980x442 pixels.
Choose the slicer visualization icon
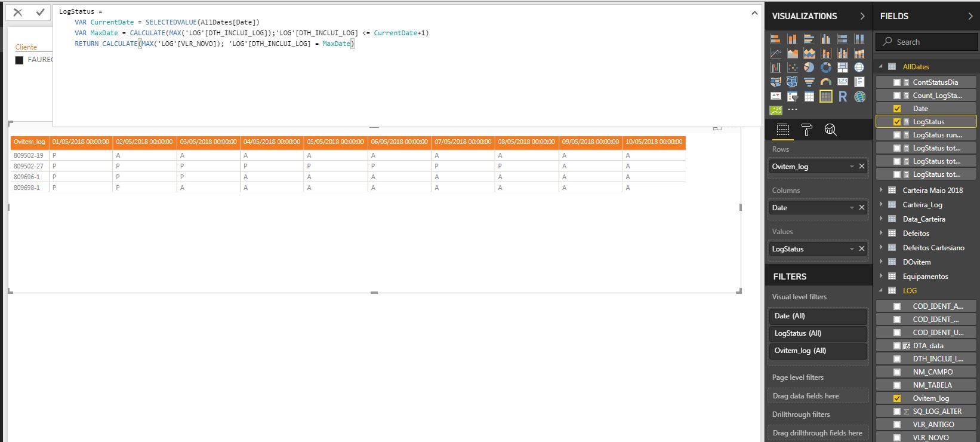[x=793, y=96]
